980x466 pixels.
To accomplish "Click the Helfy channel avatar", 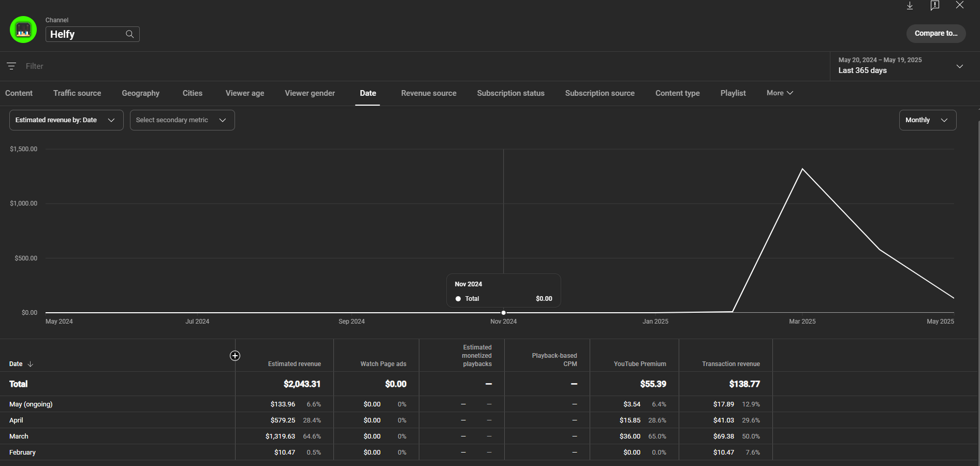I will (23, 30).
